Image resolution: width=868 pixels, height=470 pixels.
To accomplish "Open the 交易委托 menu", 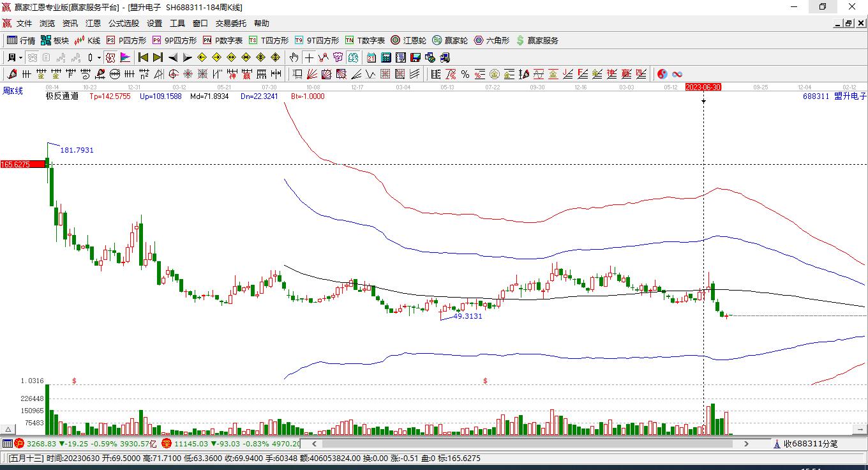I will (x=230, y=24).
